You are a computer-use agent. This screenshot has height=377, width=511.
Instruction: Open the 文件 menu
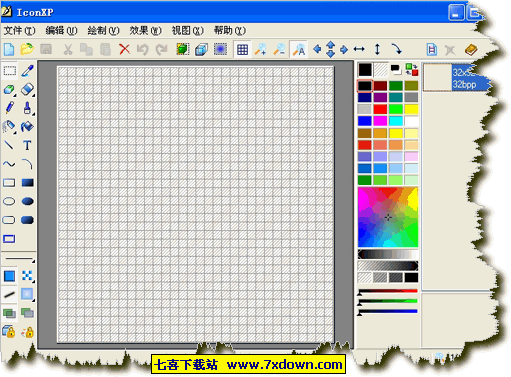[x=19, y=31]
